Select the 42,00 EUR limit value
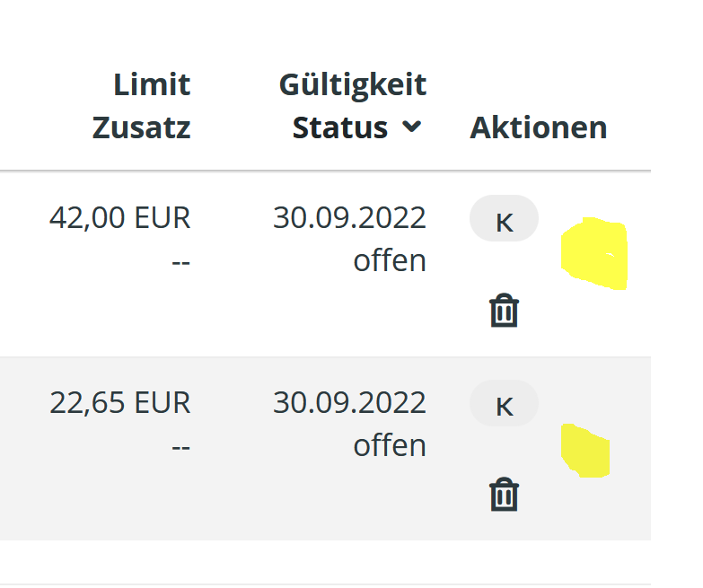The image size is (703, 588). 120,218
